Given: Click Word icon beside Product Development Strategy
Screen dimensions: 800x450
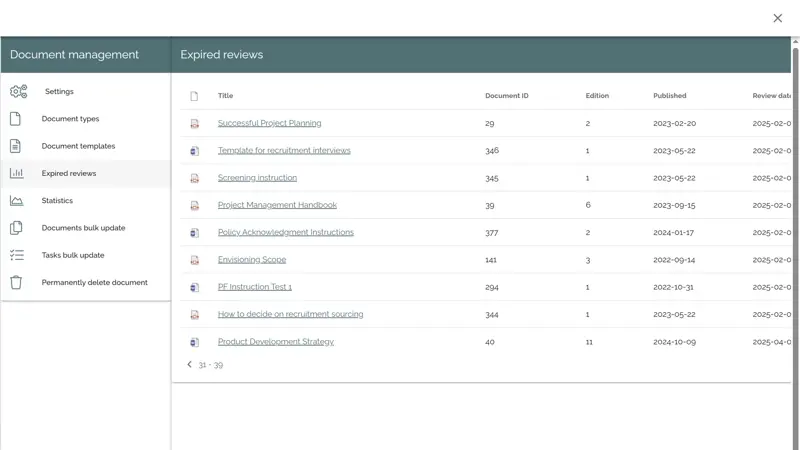Looking at the screenshot, I should [194, 342].
